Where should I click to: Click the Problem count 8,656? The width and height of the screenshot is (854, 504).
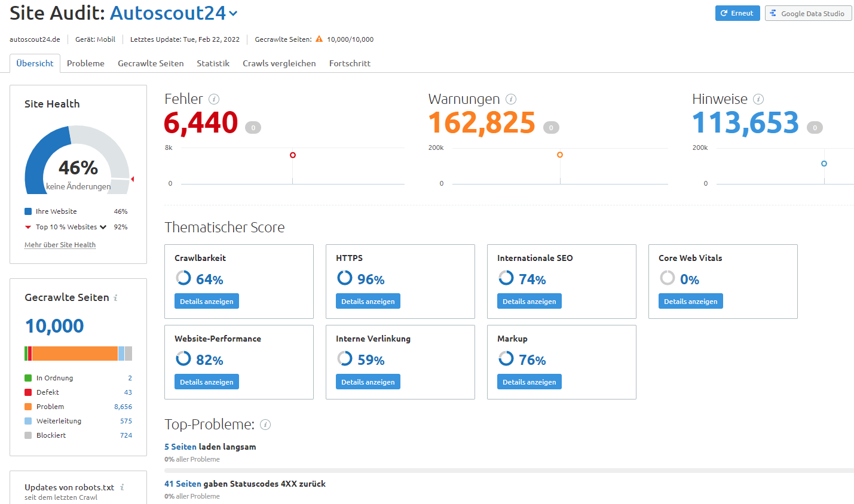(123, 407)
